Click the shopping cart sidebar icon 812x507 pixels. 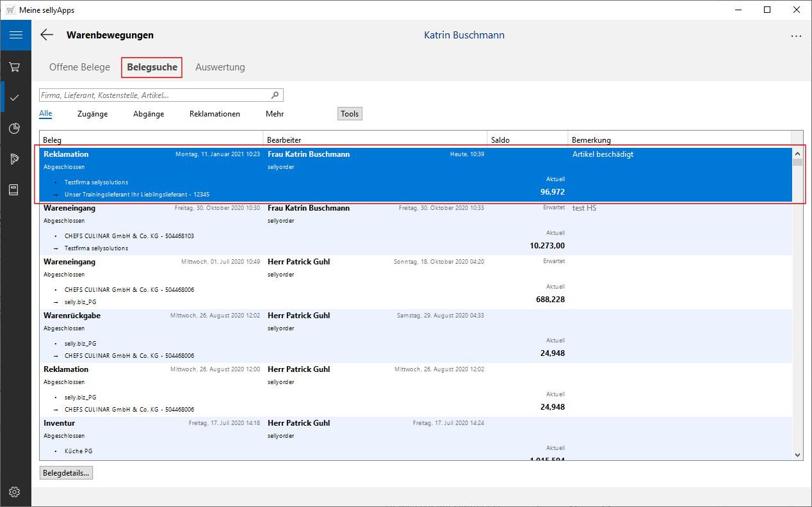coord(15,67)
